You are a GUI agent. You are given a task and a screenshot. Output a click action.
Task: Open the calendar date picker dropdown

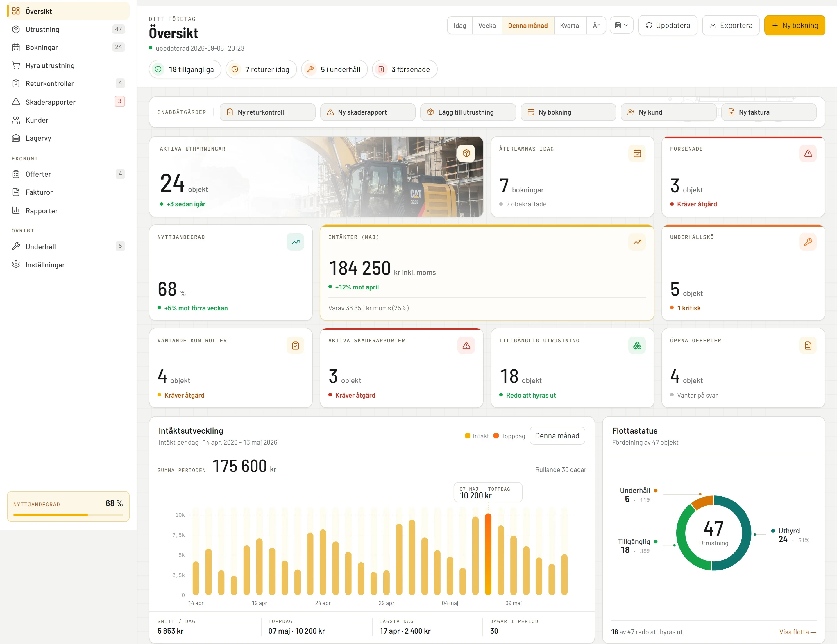pyautogui.click(x=621, y=25)
